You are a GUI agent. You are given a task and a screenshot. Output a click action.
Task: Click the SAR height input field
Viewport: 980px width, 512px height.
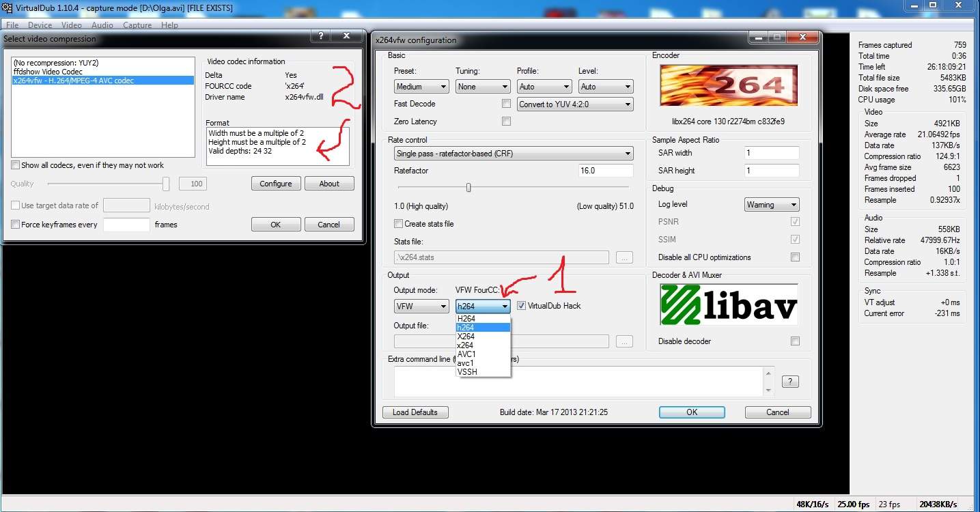pos(772,171)
